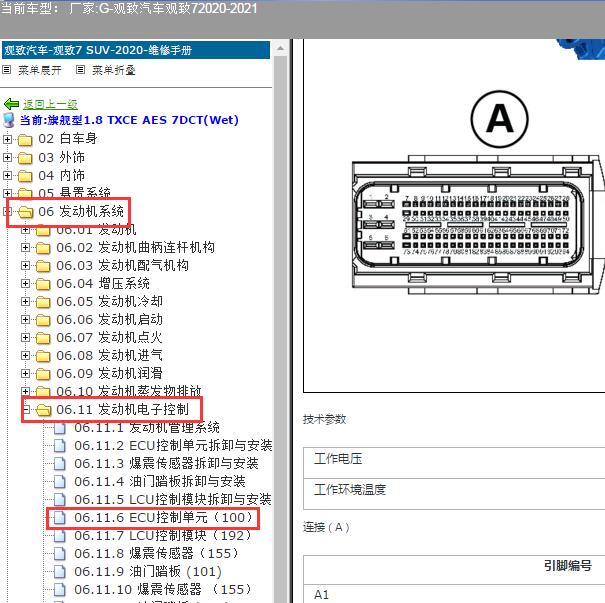Open 返回上一级 link

[x=50, y=104]
